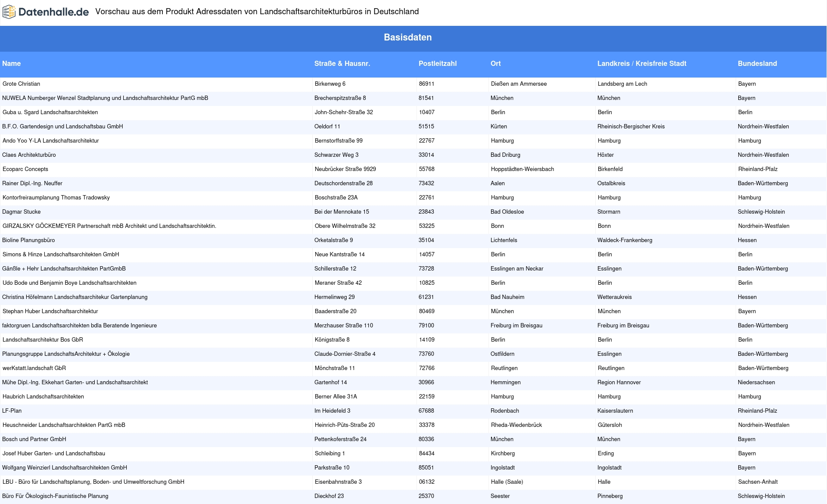
Task: Select district Region Hannover
Action: pyautogui.click(x=619, y=383)
